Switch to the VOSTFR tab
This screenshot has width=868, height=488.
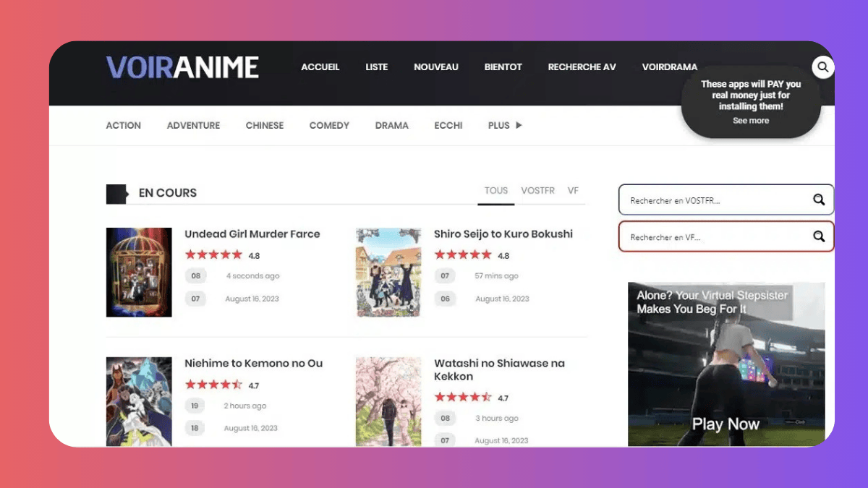click(537, 191)
